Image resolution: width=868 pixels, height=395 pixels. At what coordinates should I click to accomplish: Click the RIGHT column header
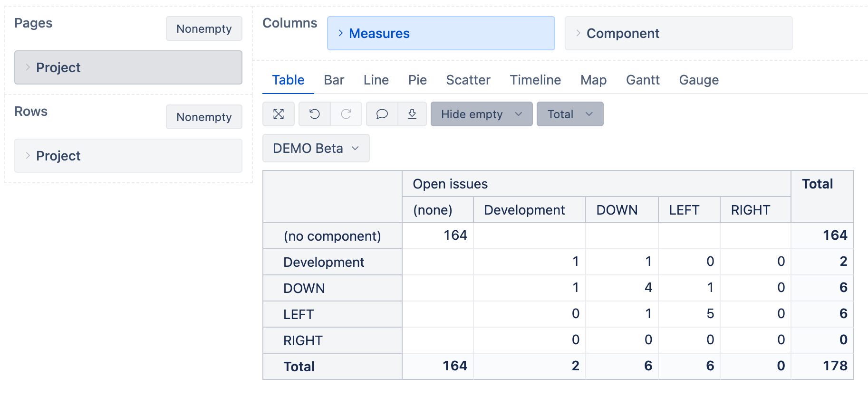click(755, 210)
